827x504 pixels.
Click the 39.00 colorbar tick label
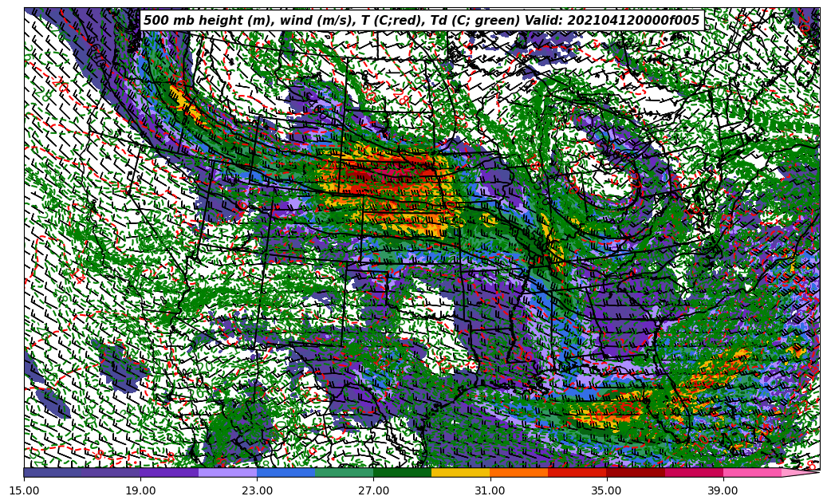[723, 490]
